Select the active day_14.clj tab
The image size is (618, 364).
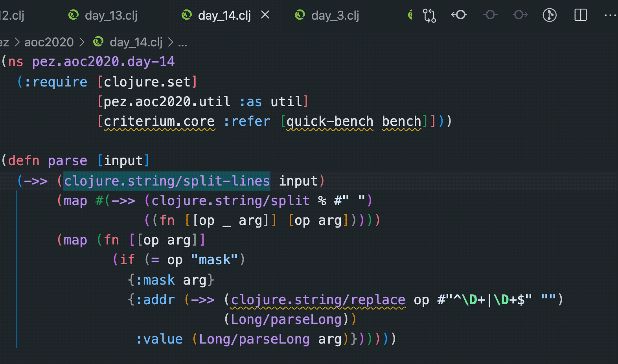tap(224, 16)
